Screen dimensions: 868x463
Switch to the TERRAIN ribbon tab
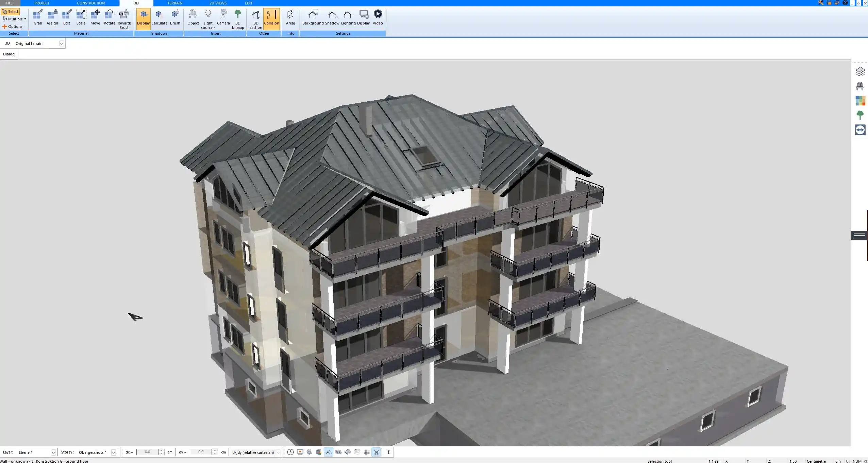click(174, 3)
